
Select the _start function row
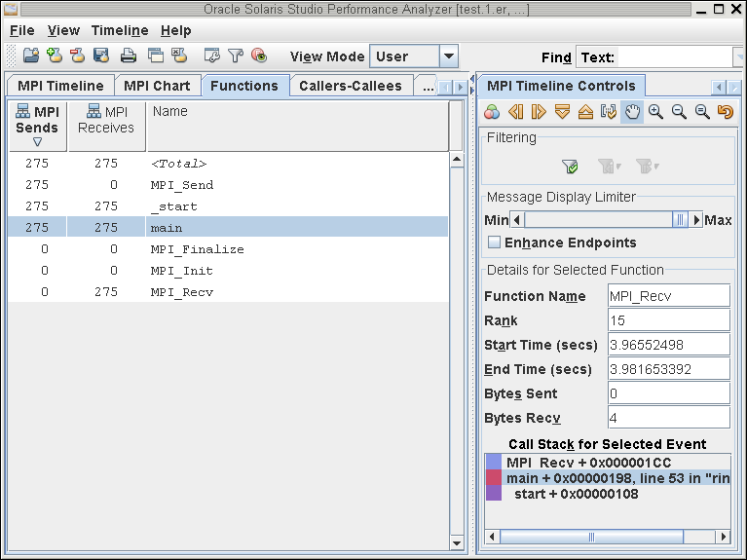pyautogui.click(x=228, y=206)
